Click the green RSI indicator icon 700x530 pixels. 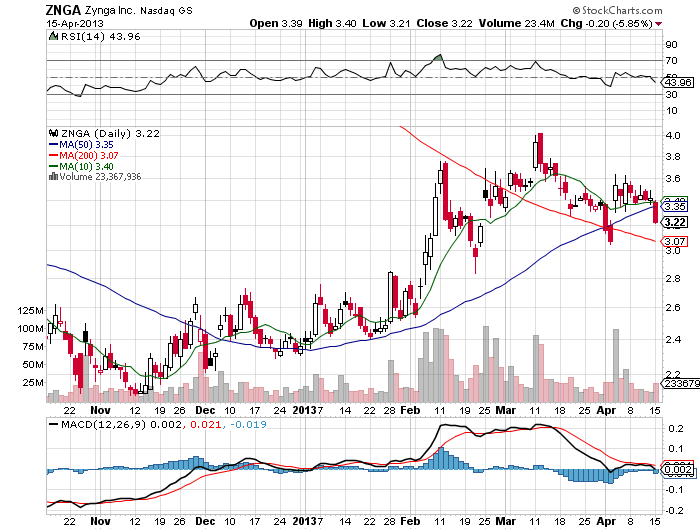tap(53, 36)
